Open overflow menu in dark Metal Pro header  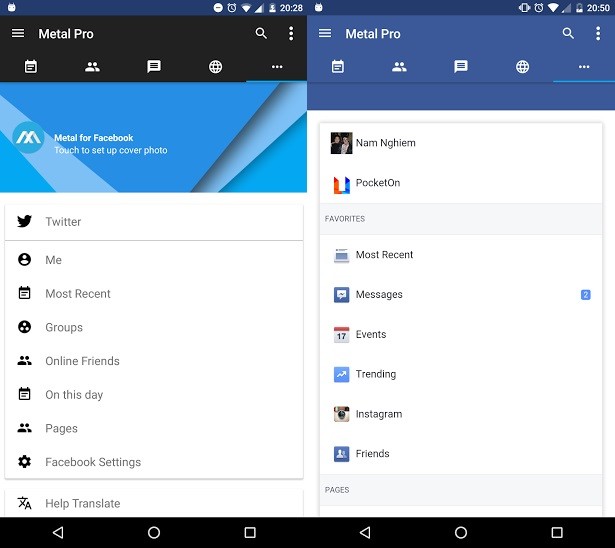tap(291, 33)
